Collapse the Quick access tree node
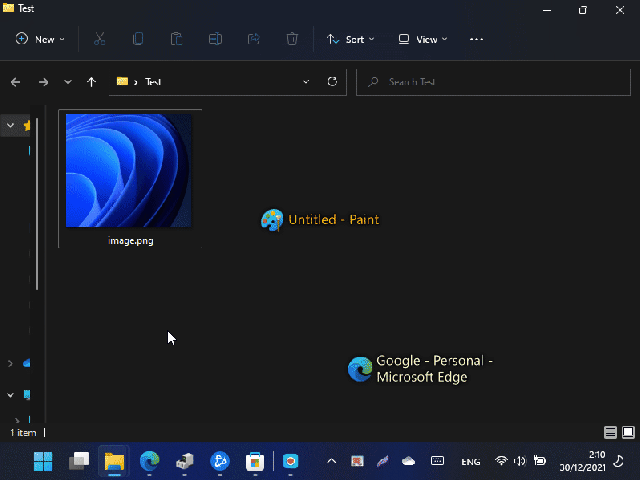 (x=10, y=125)
